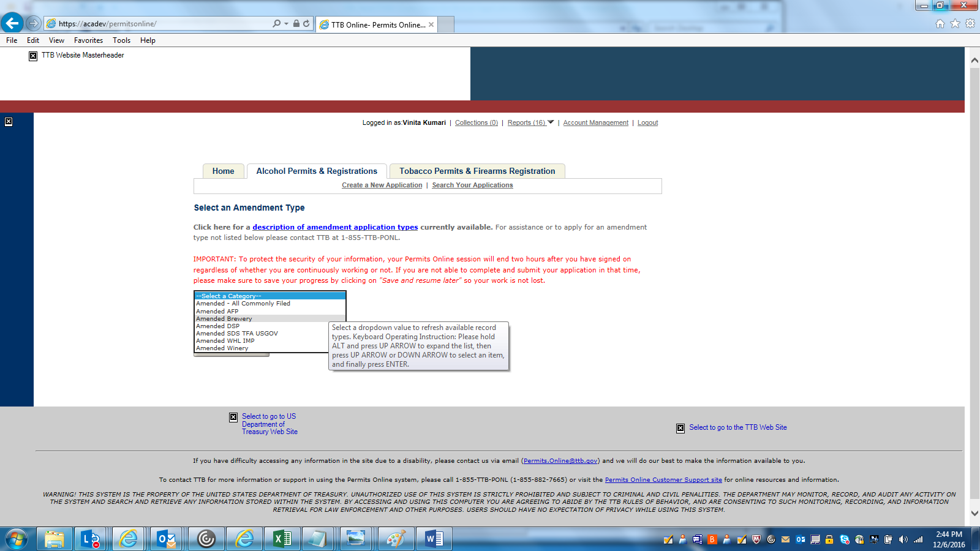This screenshot has height=551, width=980.
Task: Click the Skype tray icon
Action: [x=845, y=539]
